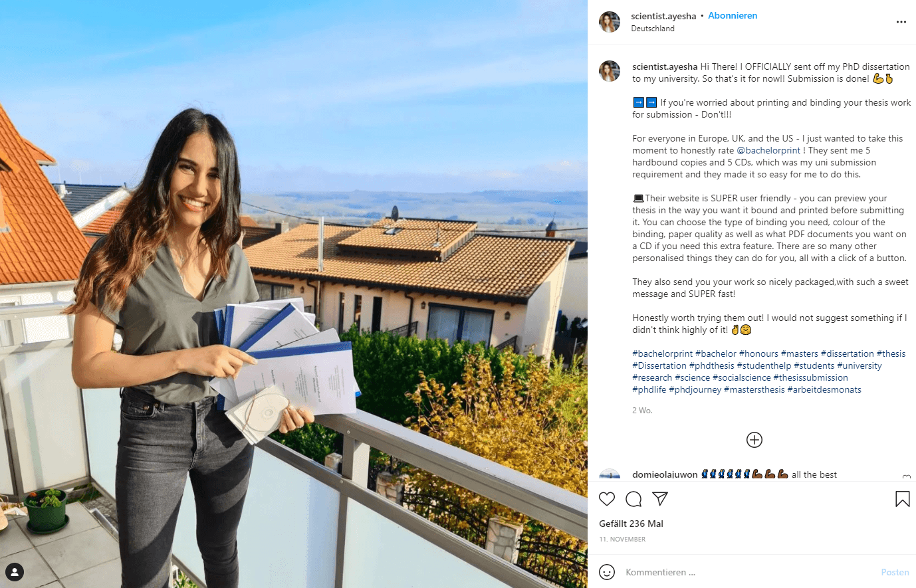
Task: Open the three-dot post options menu
Action: 901,22
